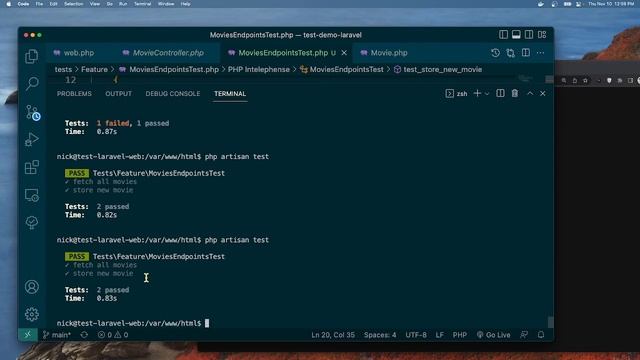Switch to the OUTPUT panel tab
Screen dimensions: 640x360
(118, 93)
